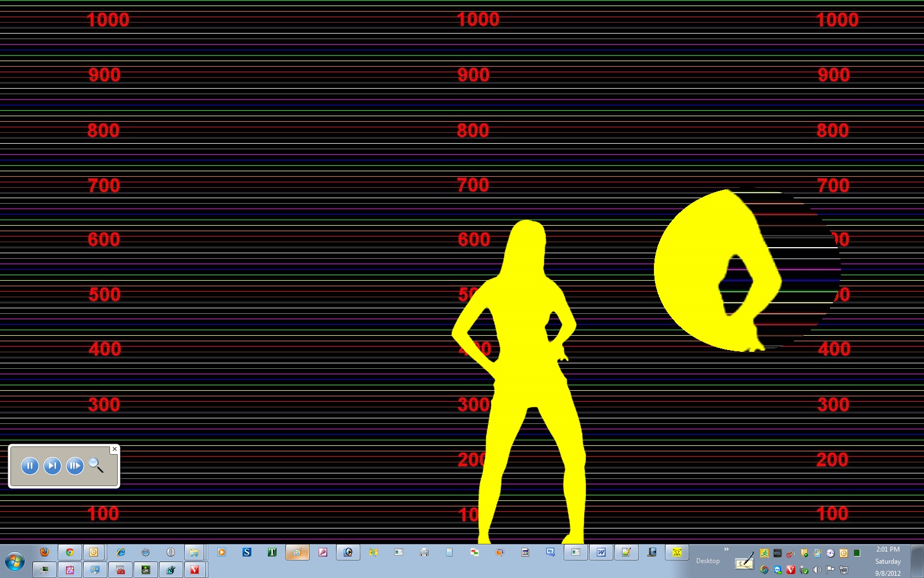Image resolution: width=924 pixels, height=578 pixels.
Task: Click the Desktop toolbar label
Action: [x=708, y=561]
